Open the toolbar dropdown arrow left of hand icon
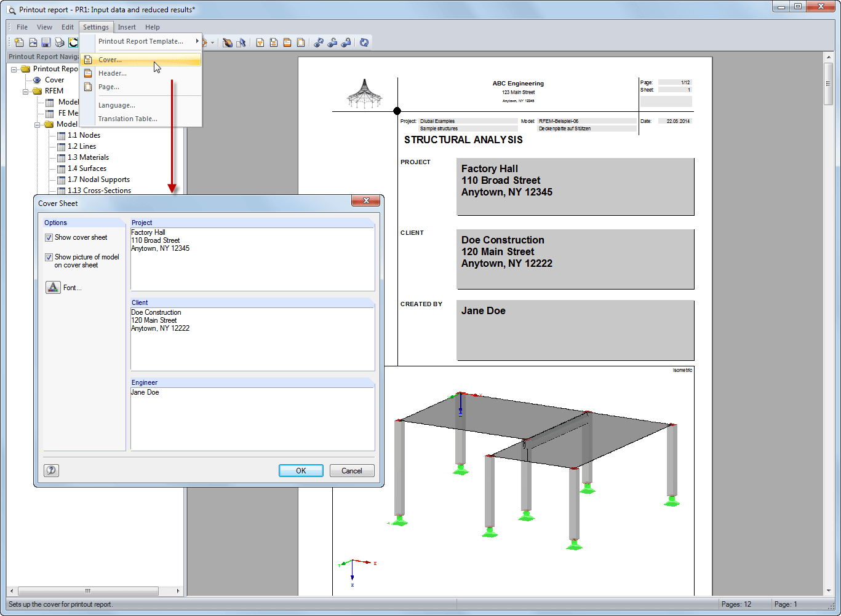This screenshot has width=841, height=616. (213, 42)
